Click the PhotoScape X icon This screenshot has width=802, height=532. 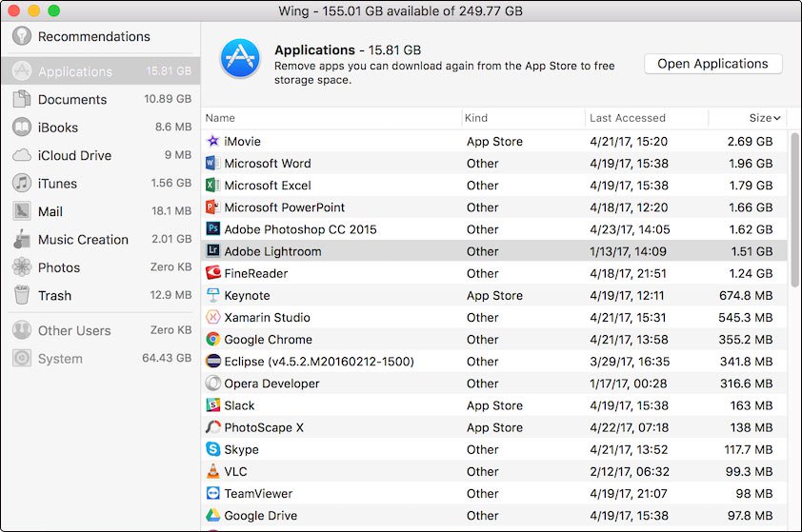pyautogui.click(x=212, y=426)
